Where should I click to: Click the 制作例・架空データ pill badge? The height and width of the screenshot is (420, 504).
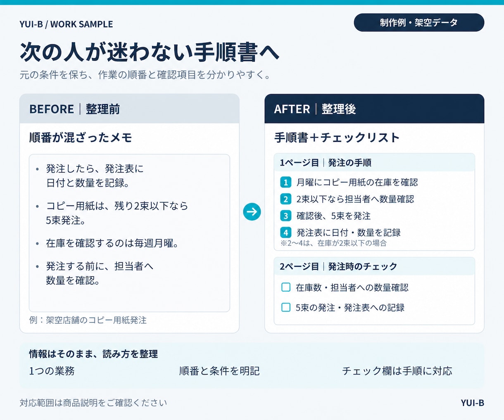tap(419, 23)
